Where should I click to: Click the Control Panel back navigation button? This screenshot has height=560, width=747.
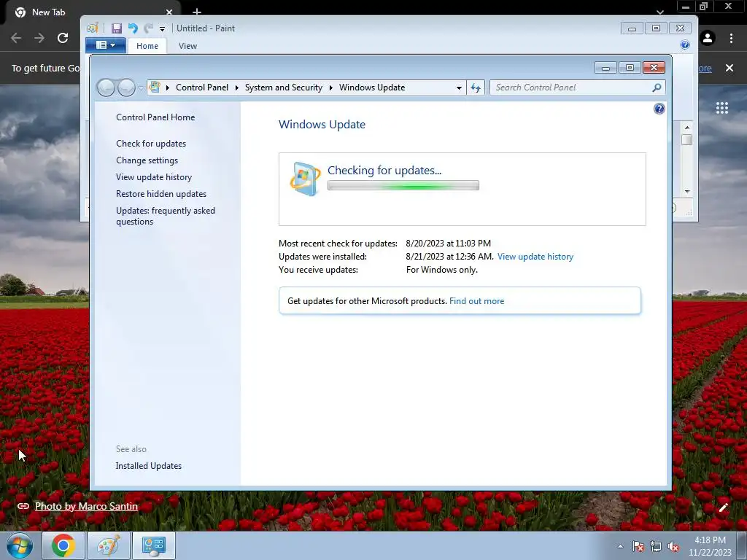coord(106,87)
